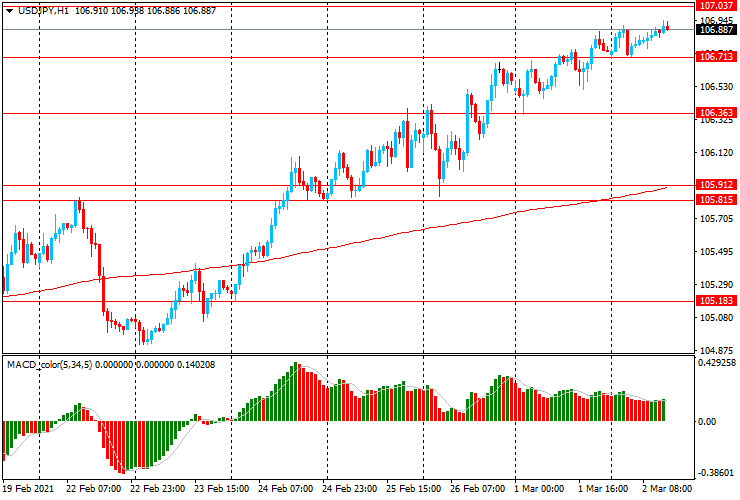Click the current price label 106.887
Screen dimensions: 740x500
pyautogui.click(x=716, y=30)
